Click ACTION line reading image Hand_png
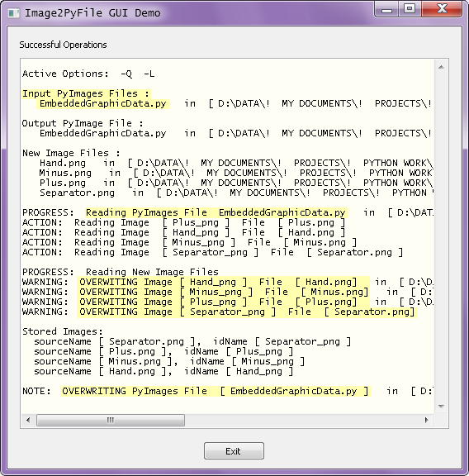 (x=184, y=232)
